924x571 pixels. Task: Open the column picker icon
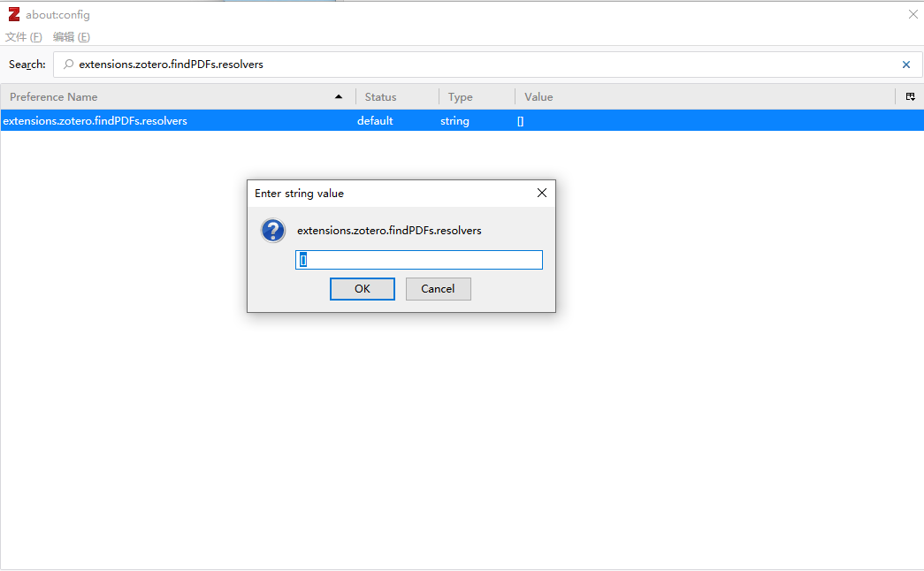(x=910, y=96)
